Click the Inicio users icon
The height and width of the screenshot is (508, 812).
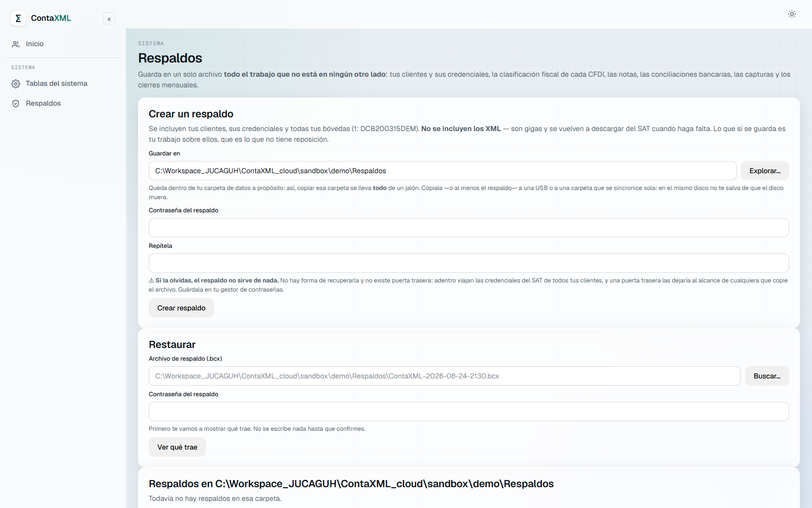pyautogui.click(x=16, y=44)
